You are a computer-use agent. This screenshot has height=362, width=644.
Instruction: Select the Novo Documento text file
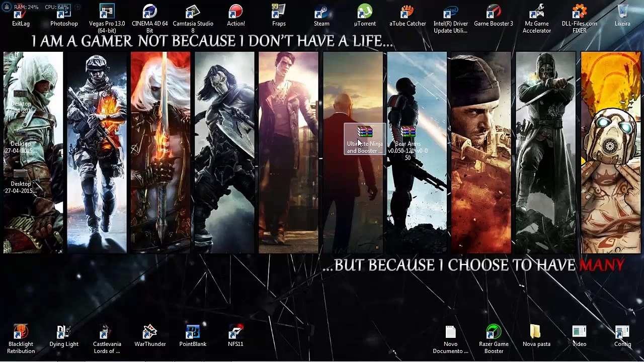point(450,339)
